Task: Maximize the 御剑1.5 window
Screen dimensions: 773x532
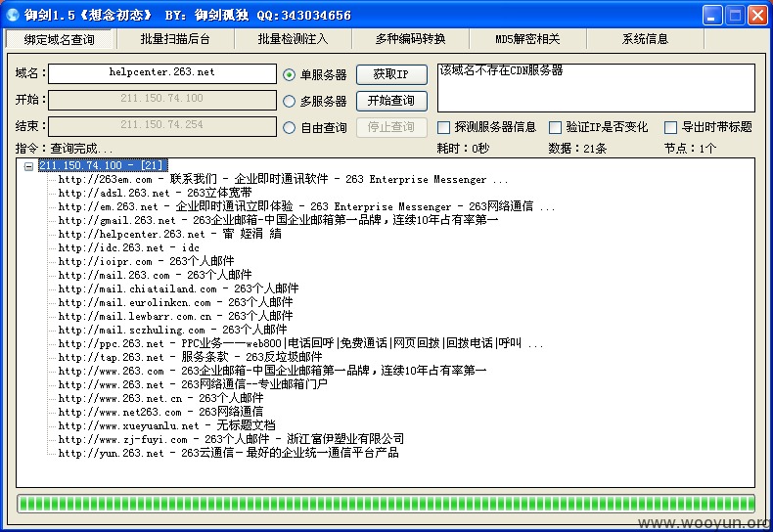Action: [735, 16]
